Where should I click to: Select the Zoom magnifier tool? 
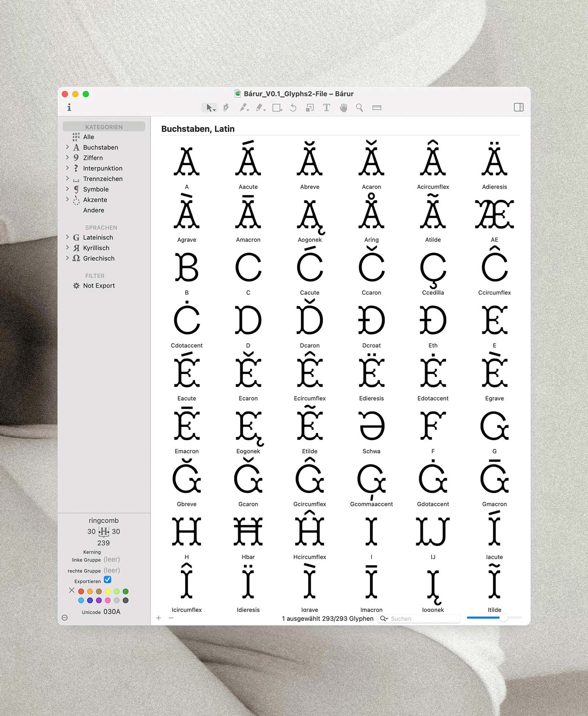[359, 107]
